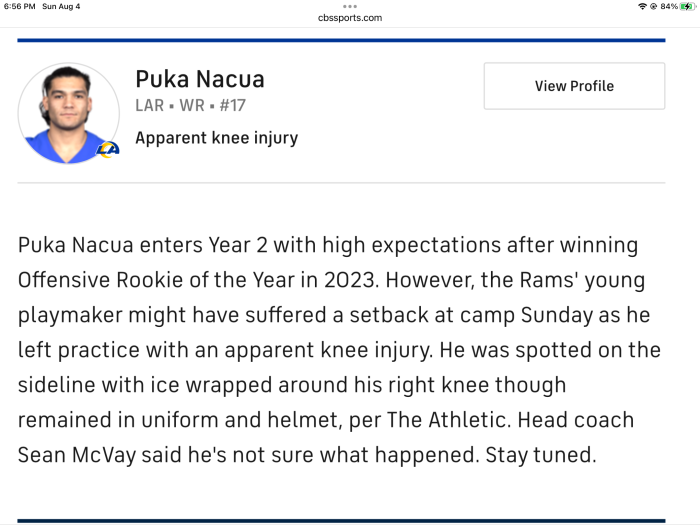Select the LAR team abbreviation

tap(150, 105)
